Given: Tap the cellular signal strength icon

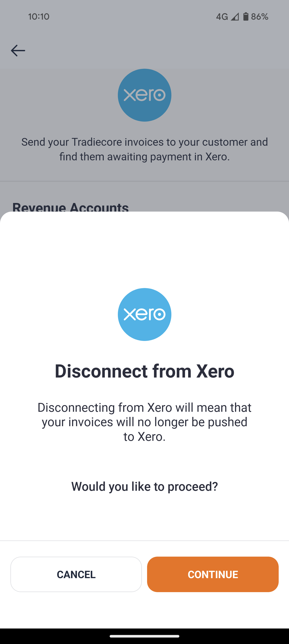Looking at the screenshot, I should tap(235, 17).
